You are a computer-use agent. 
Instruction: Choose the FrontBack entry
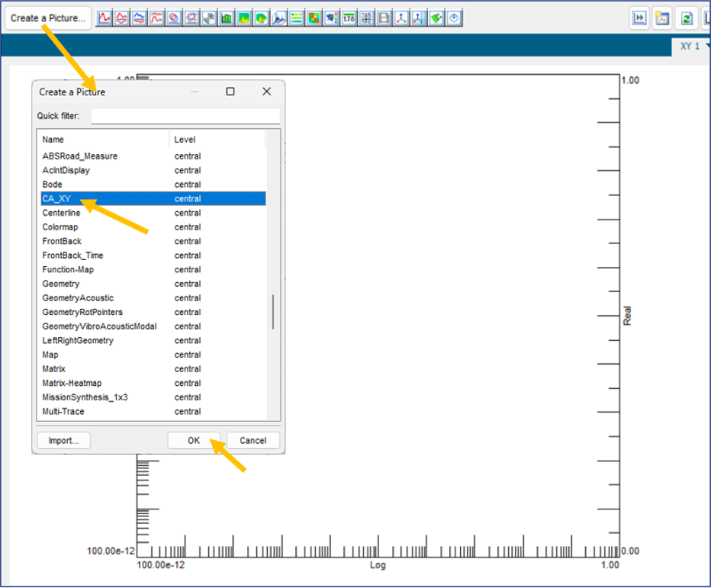pyautogui.click(x=153, y=241)
